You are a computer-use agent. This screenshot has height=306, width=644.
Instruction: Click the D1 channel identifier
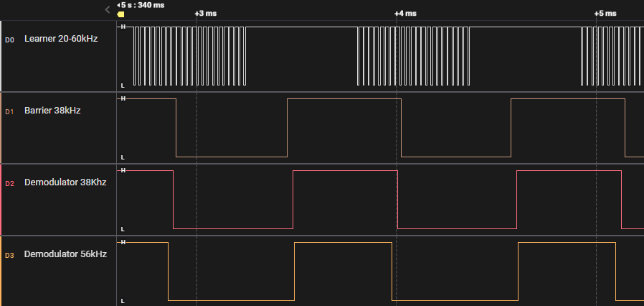tap(9, 111)
